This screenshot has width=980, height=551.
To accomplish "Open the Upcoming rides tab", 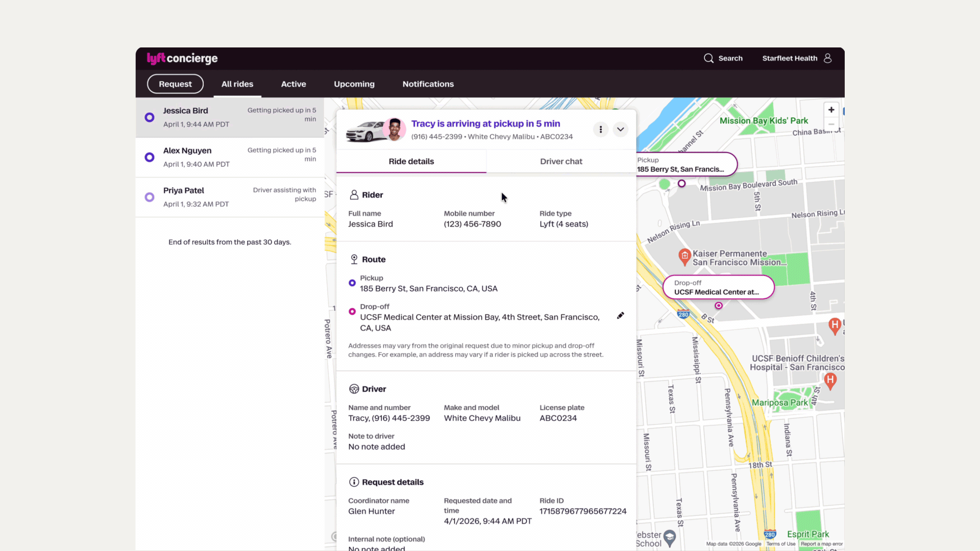I will [x=354, y=84].
